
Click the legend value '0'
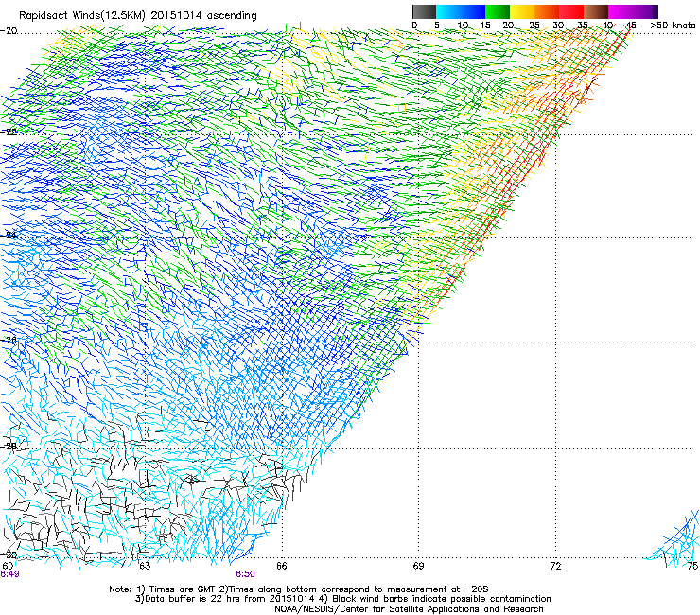[x=414, y=25]
